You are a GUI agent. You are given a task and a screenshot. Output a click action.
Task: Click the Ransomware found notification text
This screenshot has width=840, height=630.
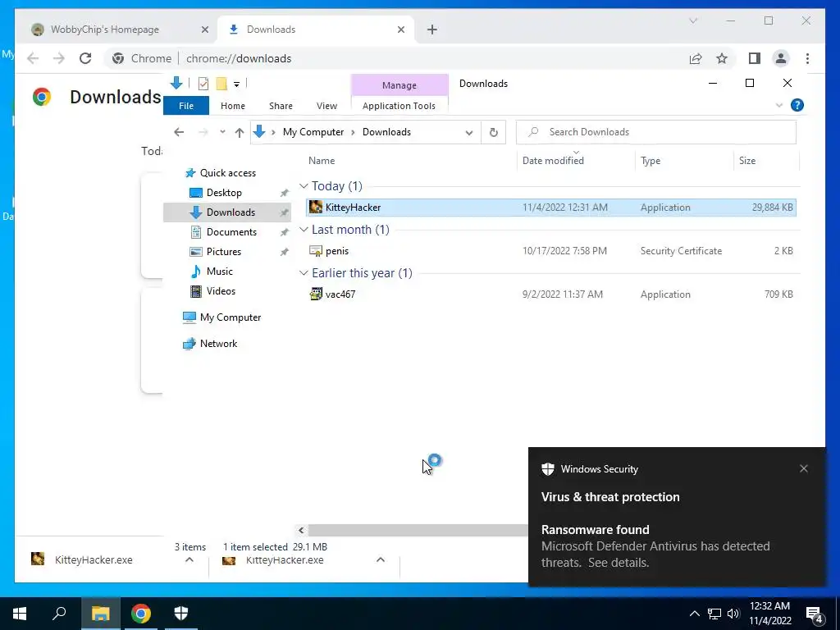595,529
